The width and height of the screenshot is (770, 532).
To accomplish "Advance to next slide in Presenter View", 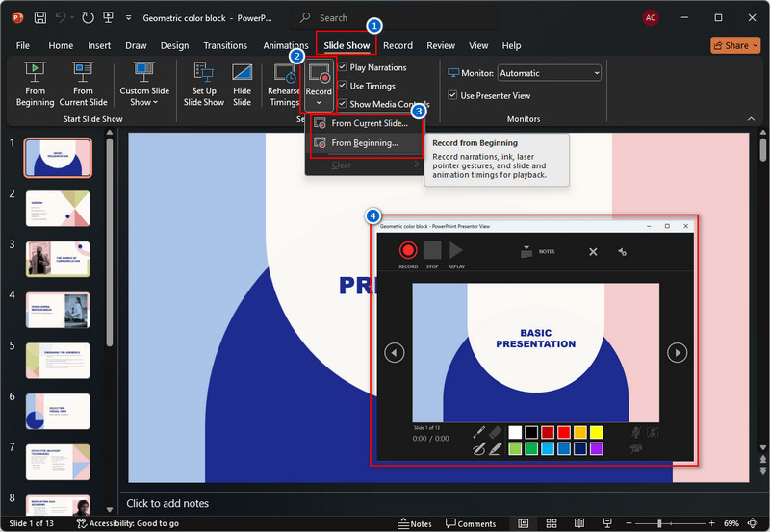I will (678, 352).
